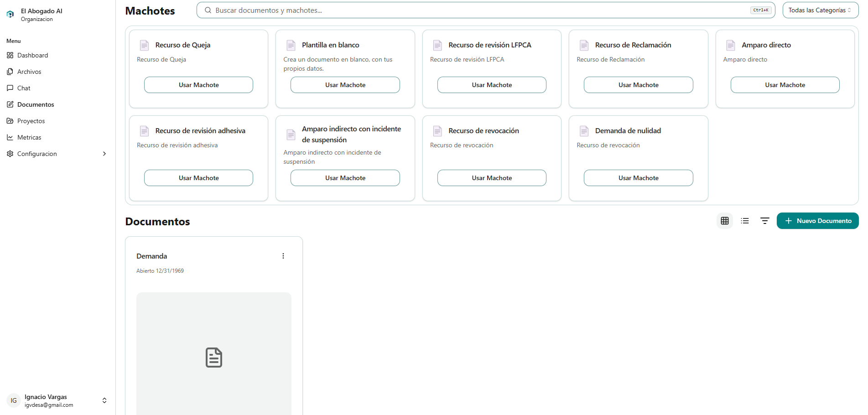Viewport: 868px width, 415px height.
Task: Select the Dashboard icon in the sidebar
Action: click(10, 55)
